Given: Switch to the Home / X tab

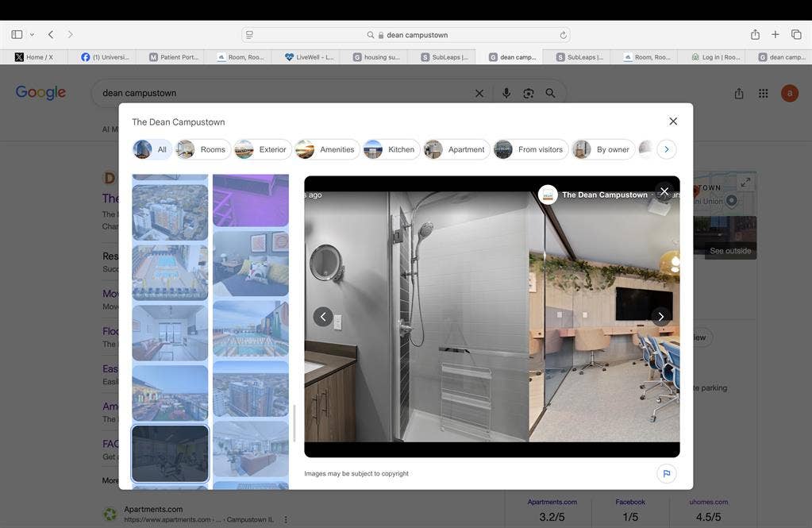Looking at the screenshot, I should point(34,57).
